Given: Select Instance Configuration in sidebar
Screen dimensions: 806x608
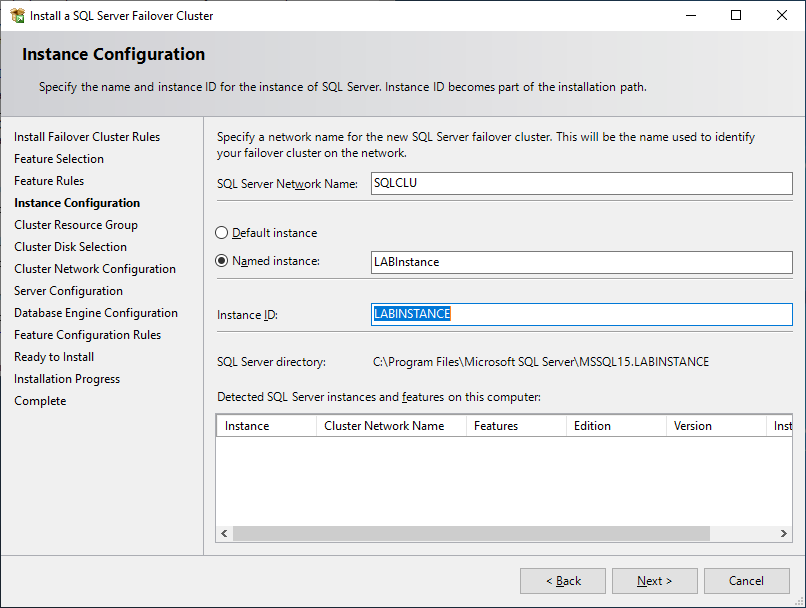Looking at the screenshot, I should coord(77,203).
